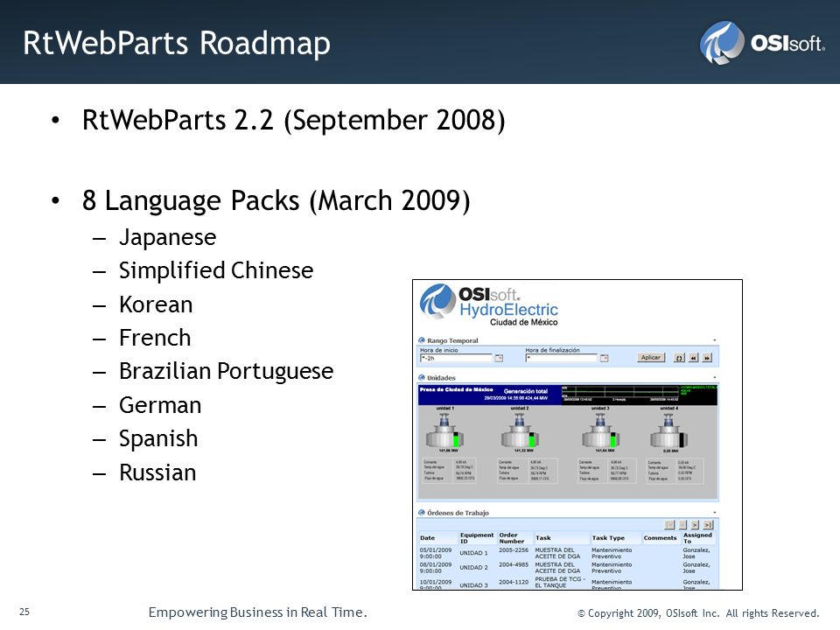This screenshot has width=840, height=630.
Task: Select order number 2005-2256
Action: [x=514, y=550]
